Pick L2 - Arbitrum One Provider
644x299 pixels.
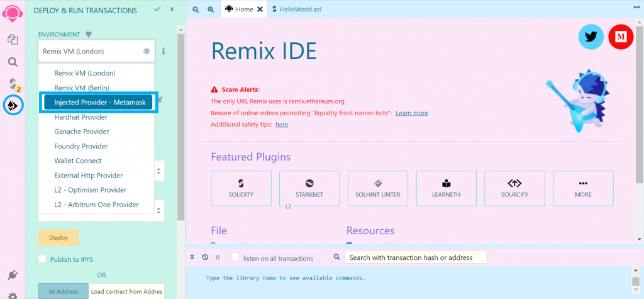pos(96,205)
